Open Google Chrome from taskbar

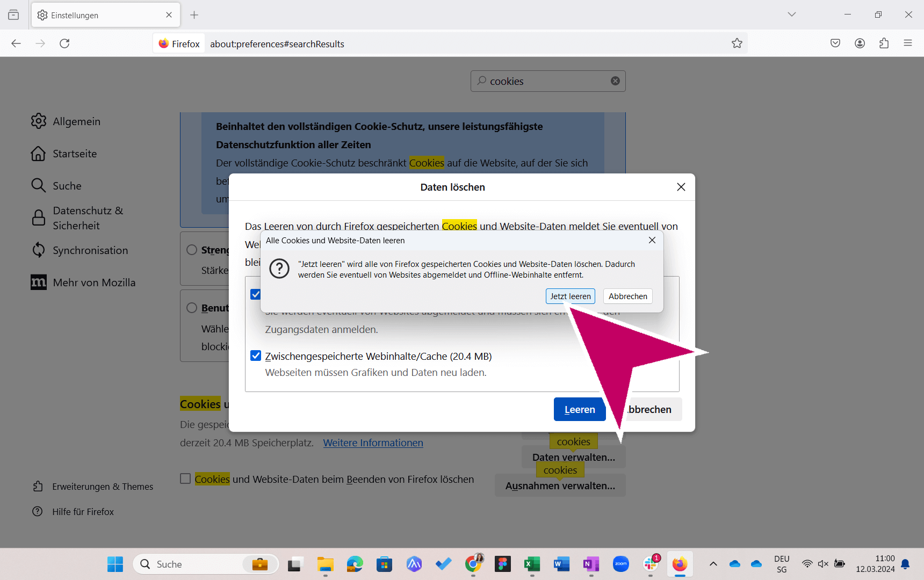tap(473, 564)
